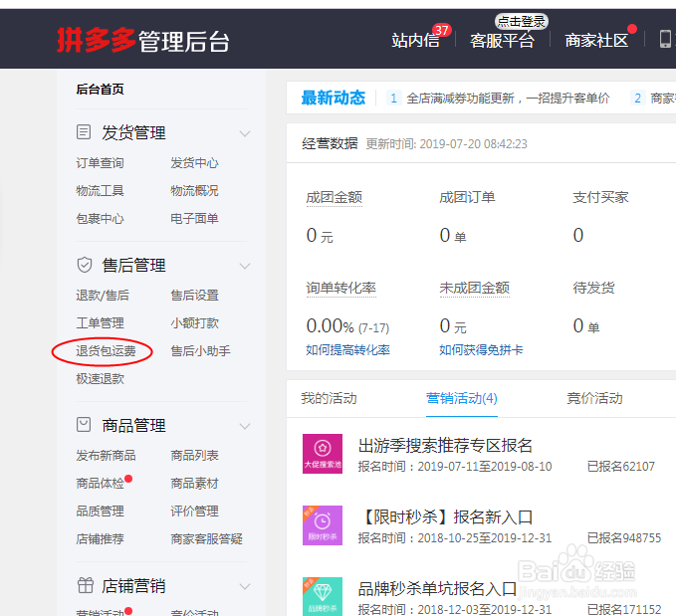Open 商家客服答疑 in sidebar

(x=206, y=538)
